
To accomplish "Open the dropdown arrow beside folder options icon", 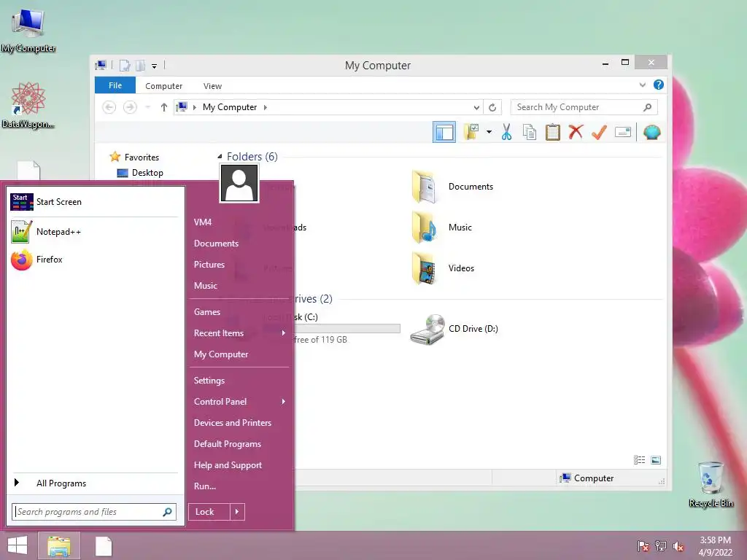I will [x=489, y=132].
